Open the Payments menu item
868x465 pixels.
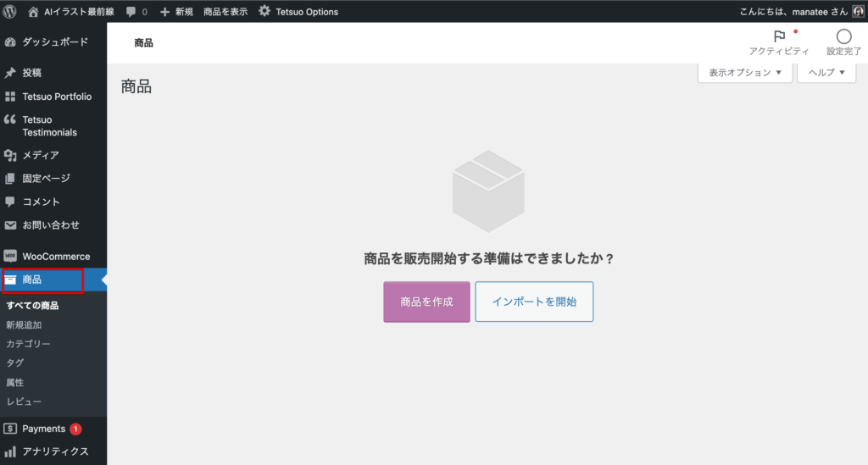(x=44, y=429)
